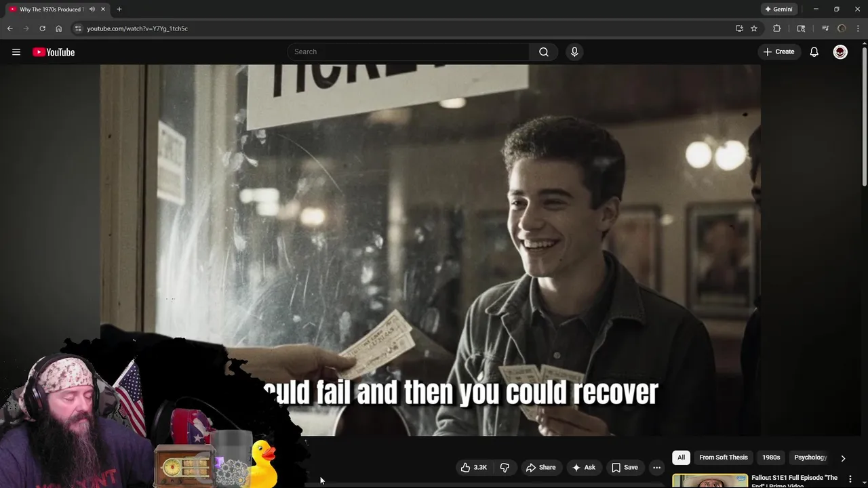
Task: Show next filter chips with arrow
Action: click(x=843, y=458)
